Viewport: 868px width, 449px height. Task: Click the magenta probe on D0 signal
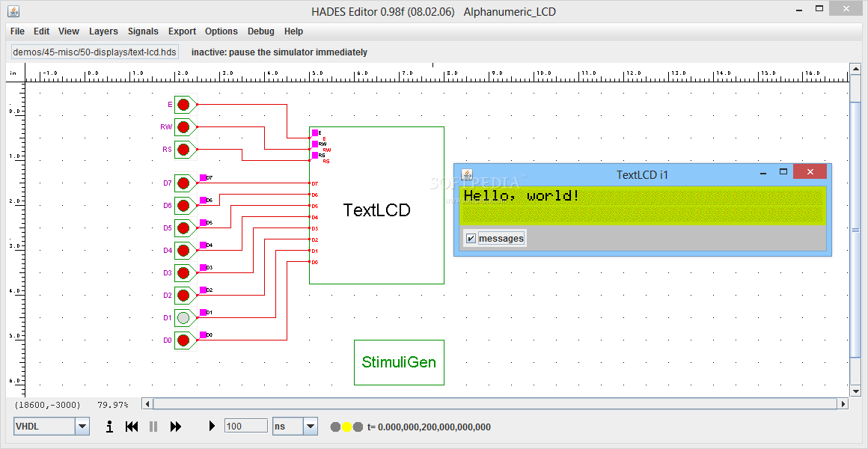point(203,335)
